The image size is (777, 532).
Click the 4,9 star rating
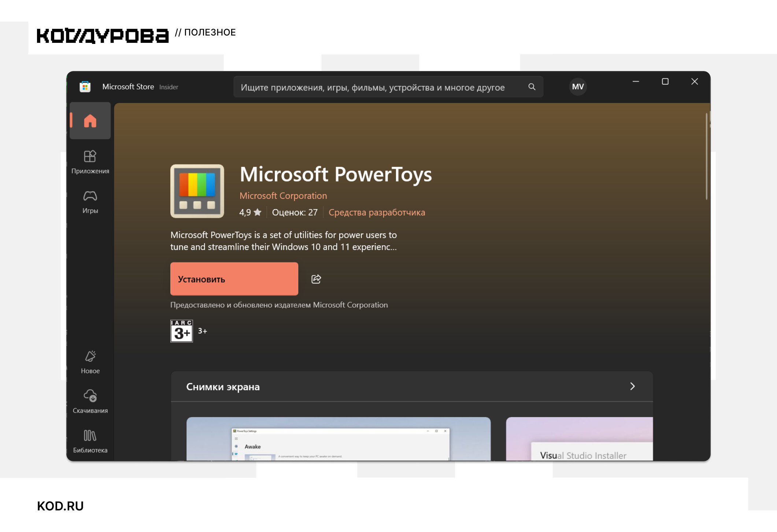pos(250,212)
